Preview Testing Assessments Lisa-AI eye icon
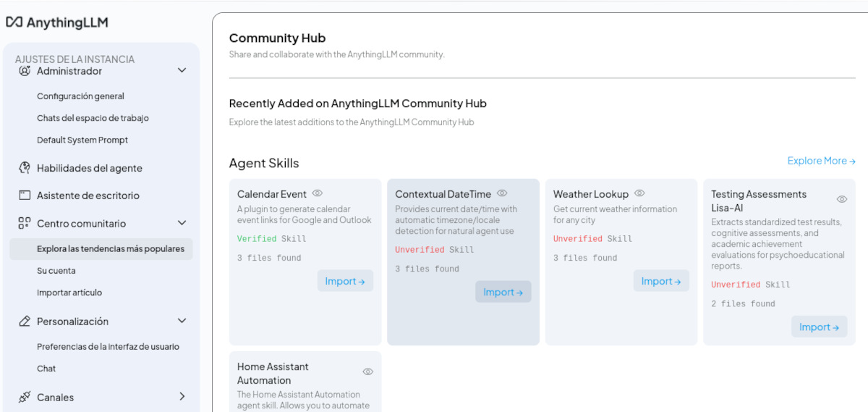This screenshot has height=412, width=868. click(842, 199)
